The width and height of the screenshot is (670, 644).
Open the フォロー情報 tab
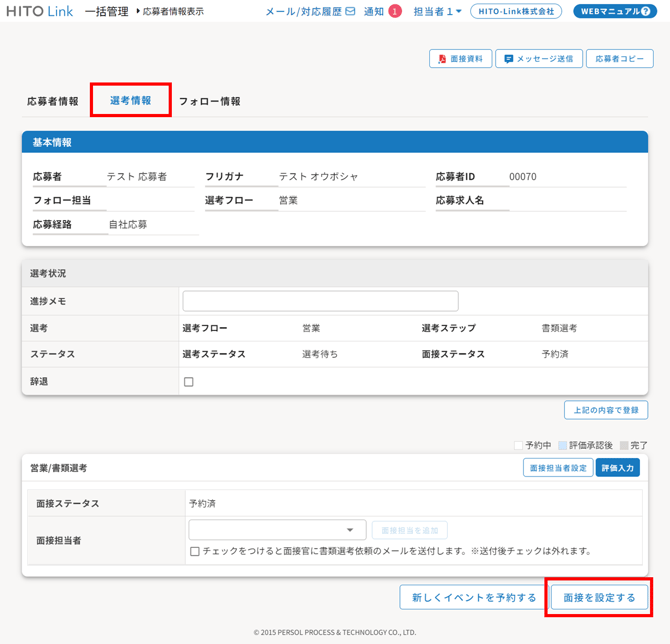[x=209, y=101]
